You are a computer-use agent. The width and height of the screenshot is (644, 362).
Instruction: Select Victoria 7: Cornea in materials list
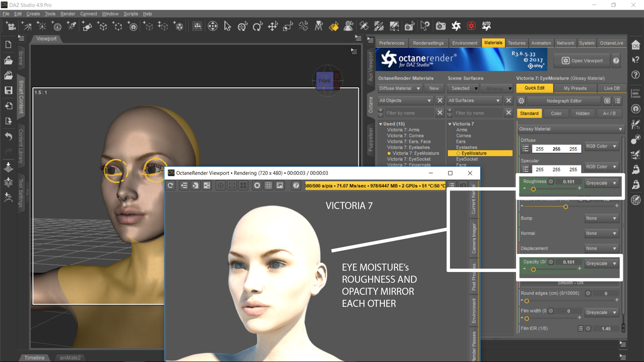pyautogui.click(x=405, y=136)
